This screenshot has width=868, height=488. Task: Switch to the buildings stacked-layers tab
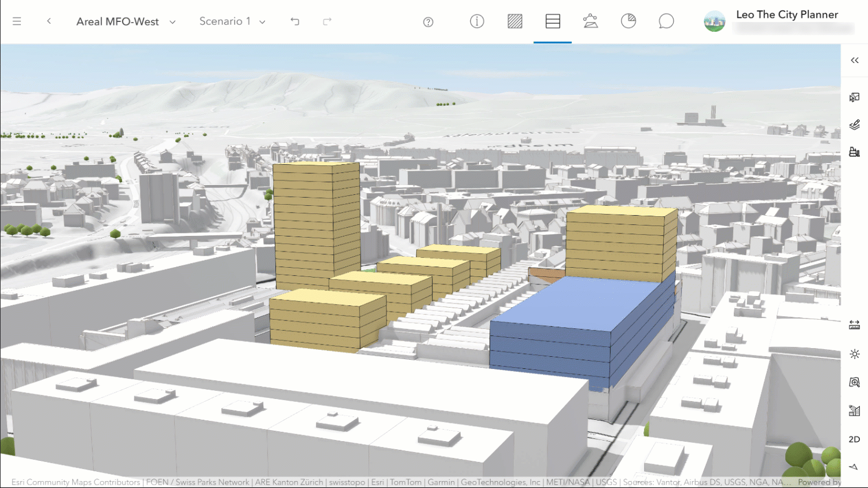[x=553, y=21]
